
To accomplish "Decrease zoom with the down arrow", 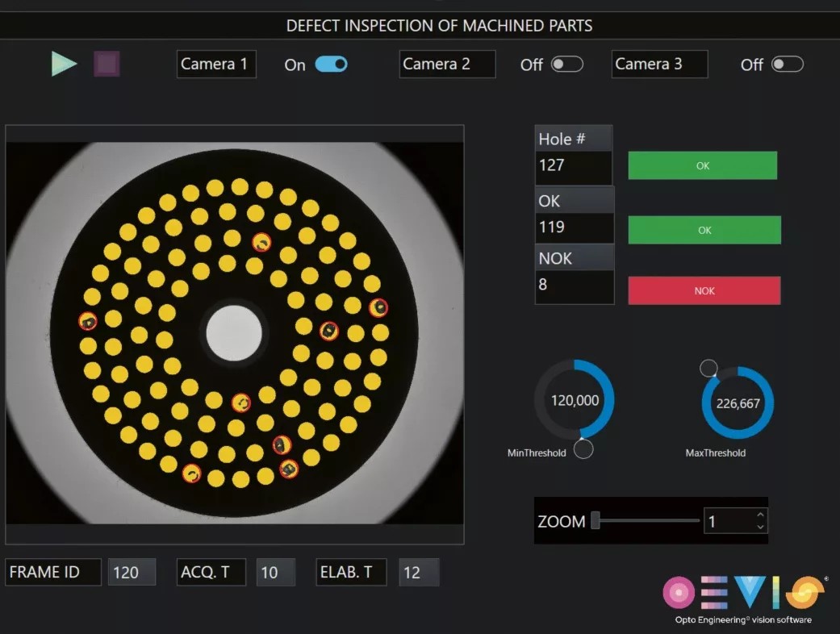I will (759, 528).
